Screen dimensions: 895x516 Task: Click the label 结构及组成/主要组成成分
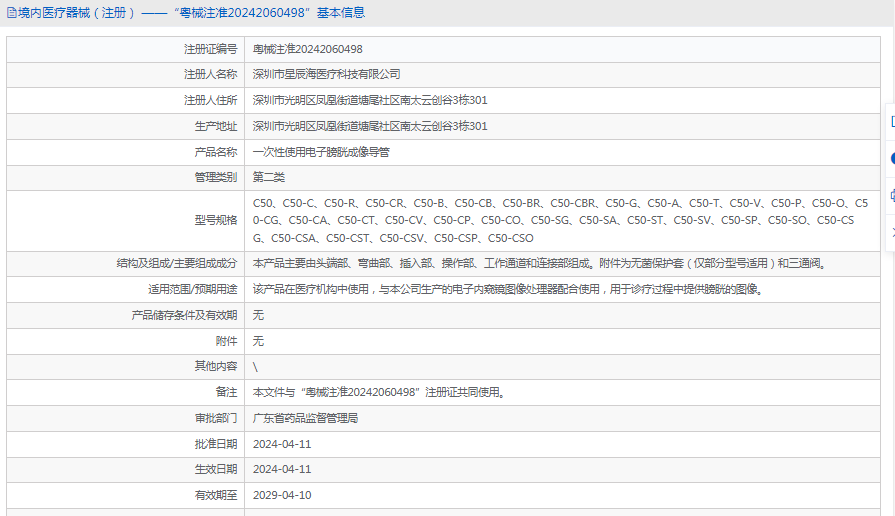click(176, 263)
